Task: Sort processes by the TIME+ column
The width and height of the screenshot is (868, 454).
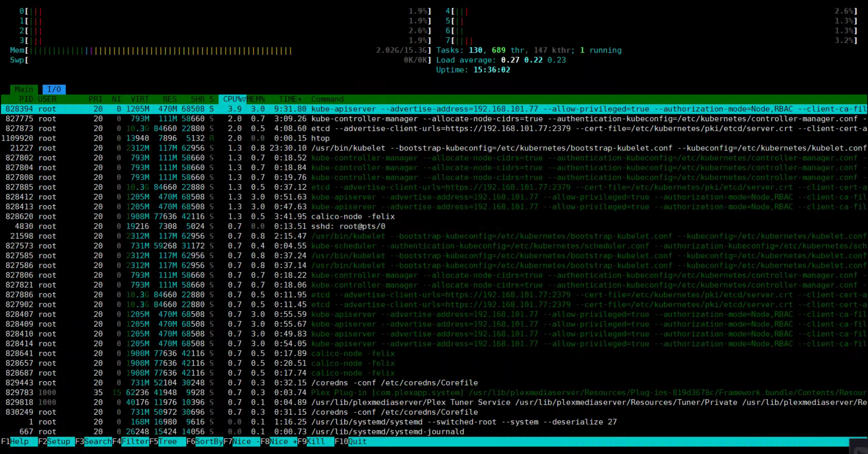Action: pos(290,99)
